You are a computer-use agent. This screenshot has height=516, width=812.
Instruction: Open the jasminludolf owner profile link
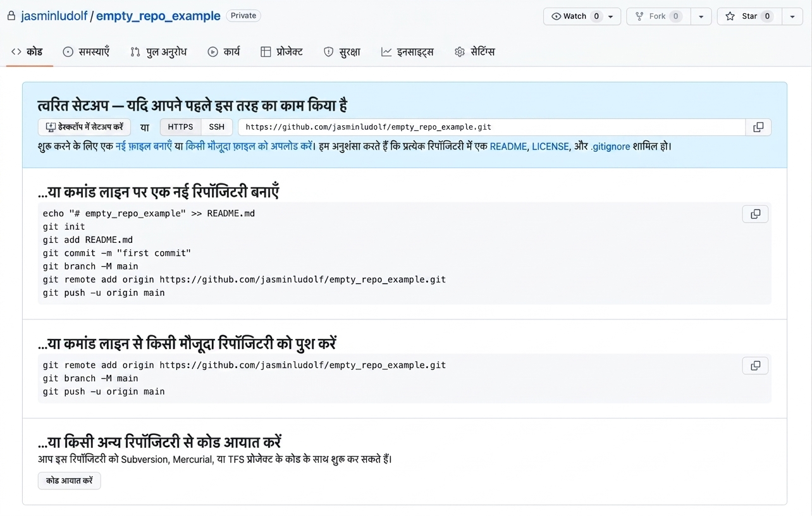pyautogui.click(x=54, y=16)
